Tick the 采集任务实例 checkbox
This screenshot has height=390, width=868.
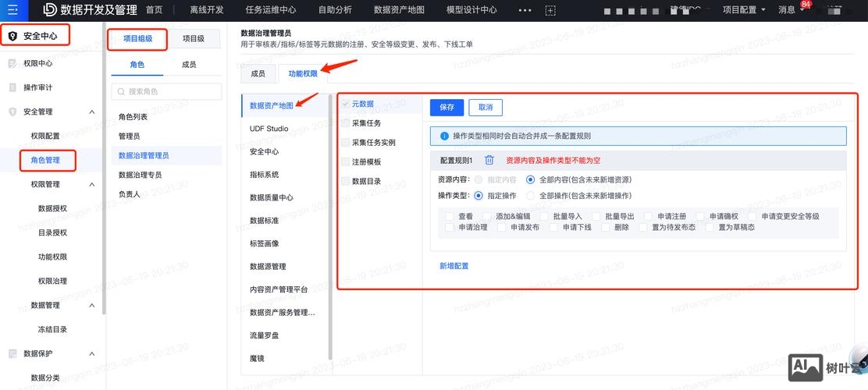coord(346,142)
